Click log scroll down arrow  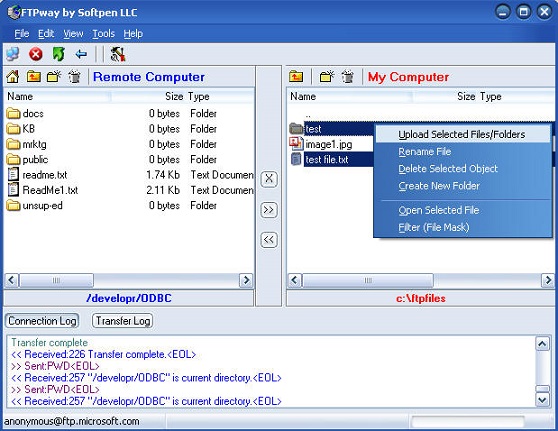point(542,400)
